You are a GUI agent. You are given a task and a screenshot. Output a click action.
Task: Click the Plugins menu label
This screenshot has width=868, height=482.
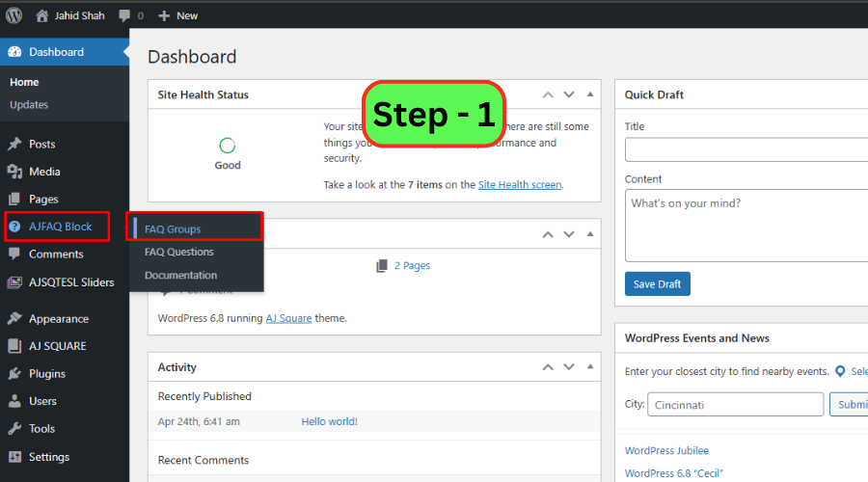(47, 373)
